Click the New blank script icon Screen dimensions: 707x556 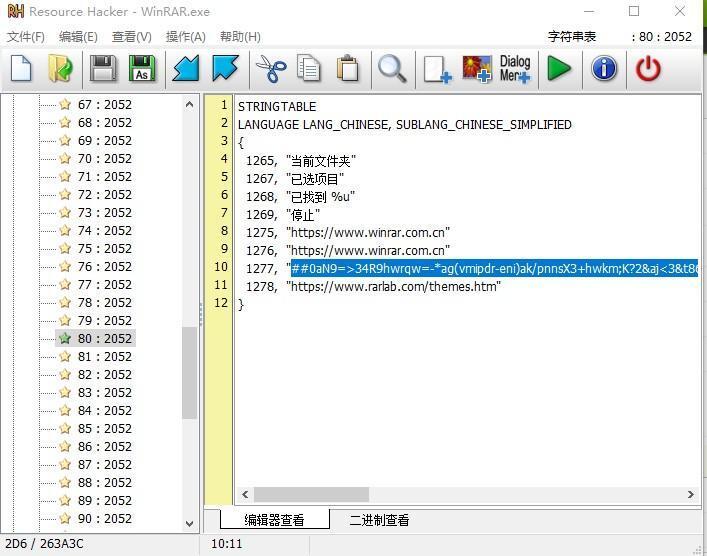(x=21, y=69)
